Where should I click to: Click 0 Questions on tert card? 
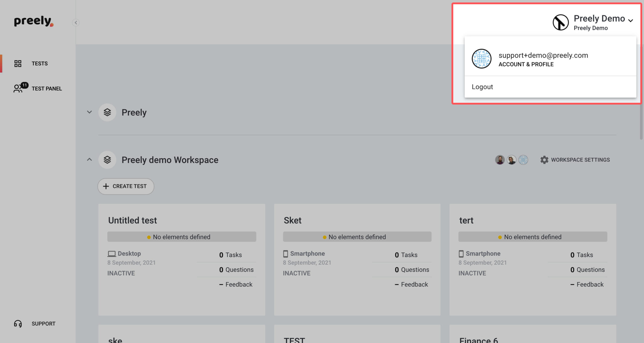coord(588,270)
